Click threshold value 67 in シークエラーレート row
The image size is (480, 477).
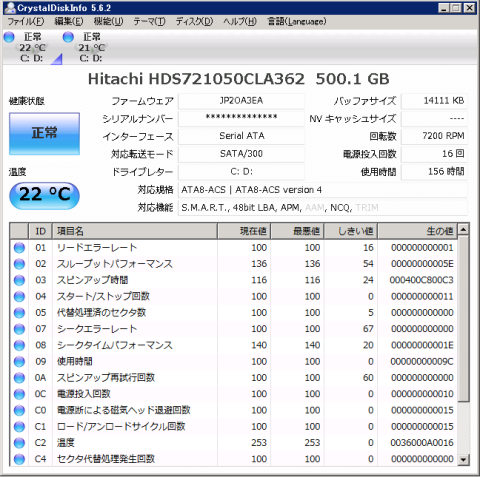point(368,329)
